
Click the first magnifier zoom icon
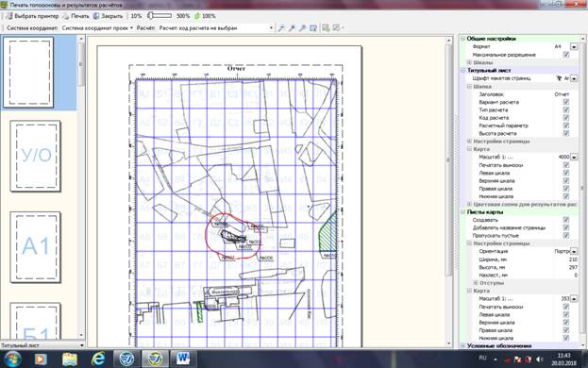(281, 28)
